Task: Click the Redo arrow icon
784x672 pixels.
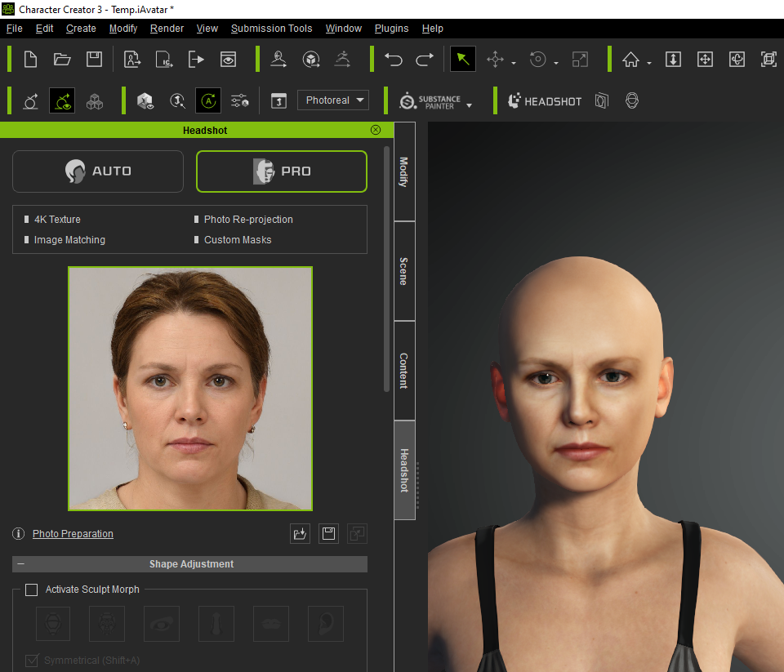Action: point(425,60)
